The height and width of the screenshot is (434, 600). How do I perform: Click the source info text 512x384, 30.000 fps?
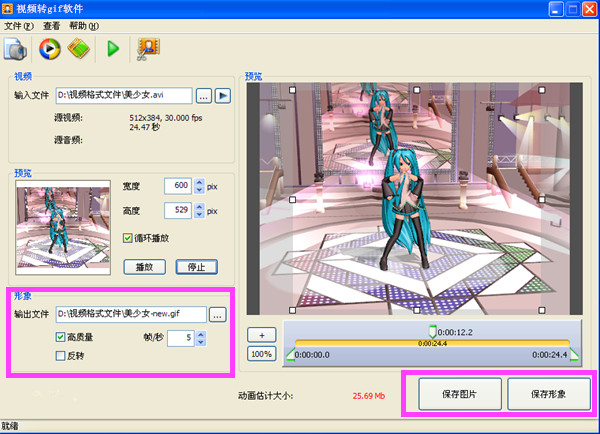tap(166, 118)
